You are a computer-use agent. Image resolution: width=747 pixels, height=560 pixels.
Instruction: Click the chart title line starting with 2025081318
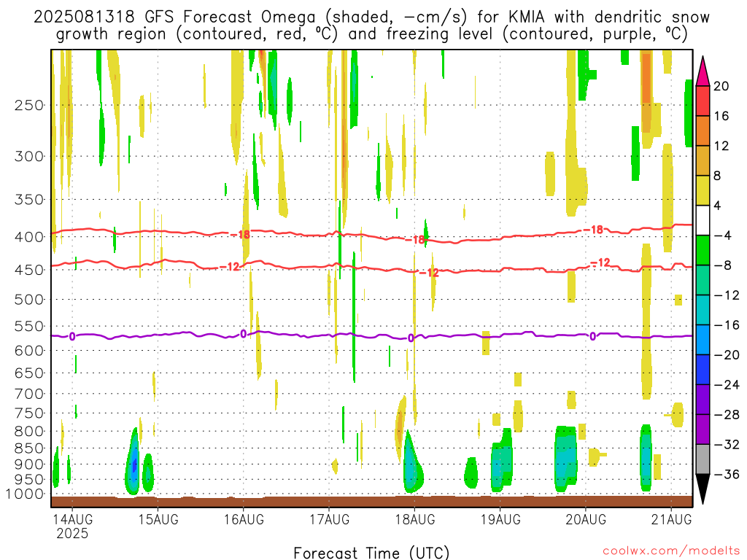371,17
